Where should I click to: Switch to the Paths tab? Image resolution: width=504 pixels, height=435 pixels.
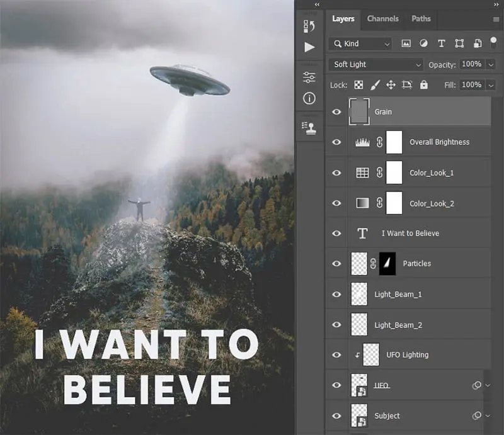[x=421, y=19]
